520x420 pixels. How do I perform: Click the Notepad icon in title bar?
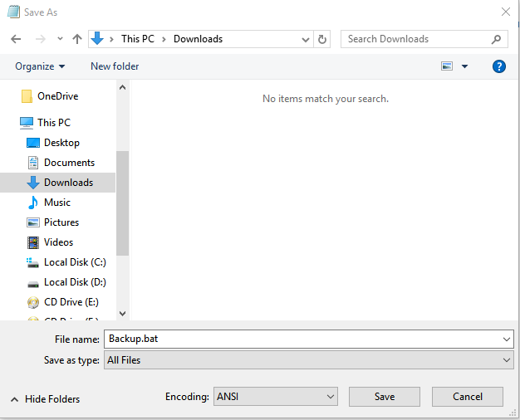point(13,12)
